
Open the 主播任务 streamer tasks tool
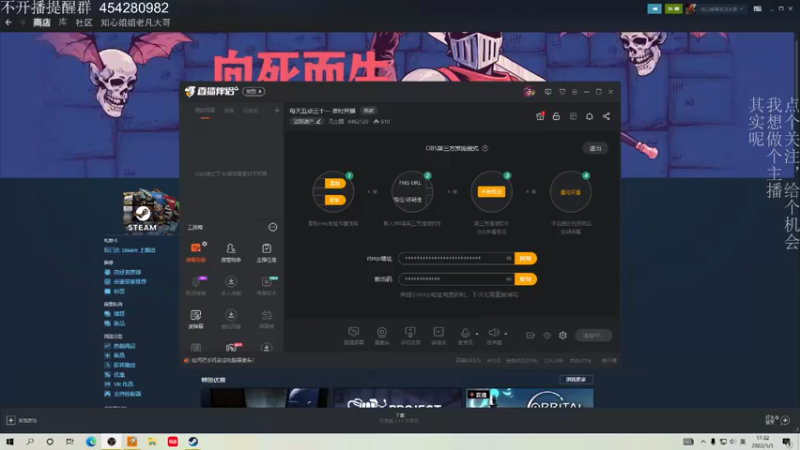[x=266, y=253]
